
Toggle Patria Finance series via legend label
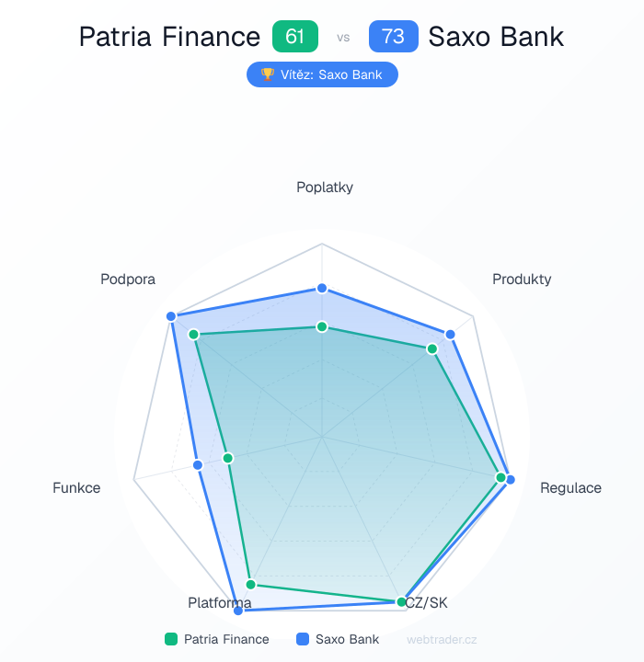click(x=226, y=639)
